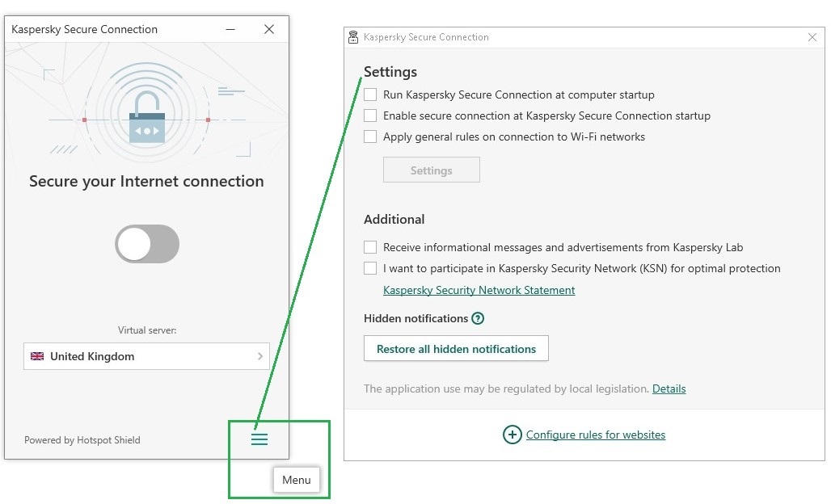
Task: Click the Kaspersky app icon in settings title bar
Action: [353, 37]
